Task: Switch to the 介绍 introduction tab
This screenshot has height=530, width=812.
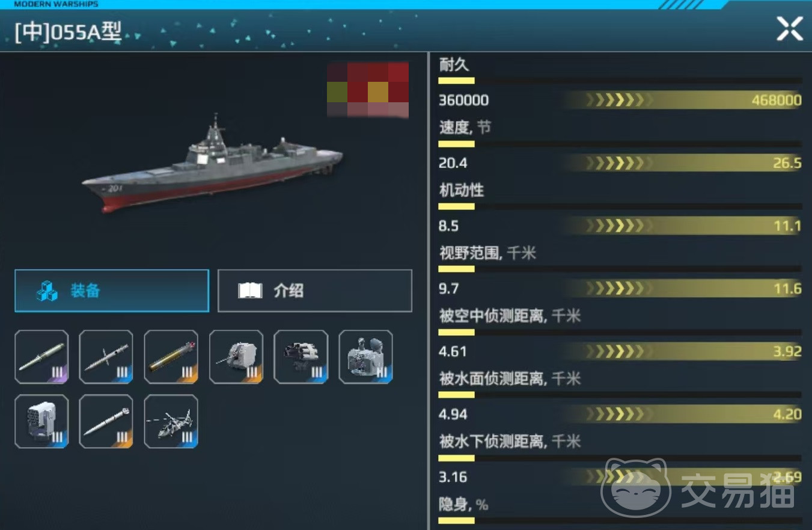Action: click(315, 291)
